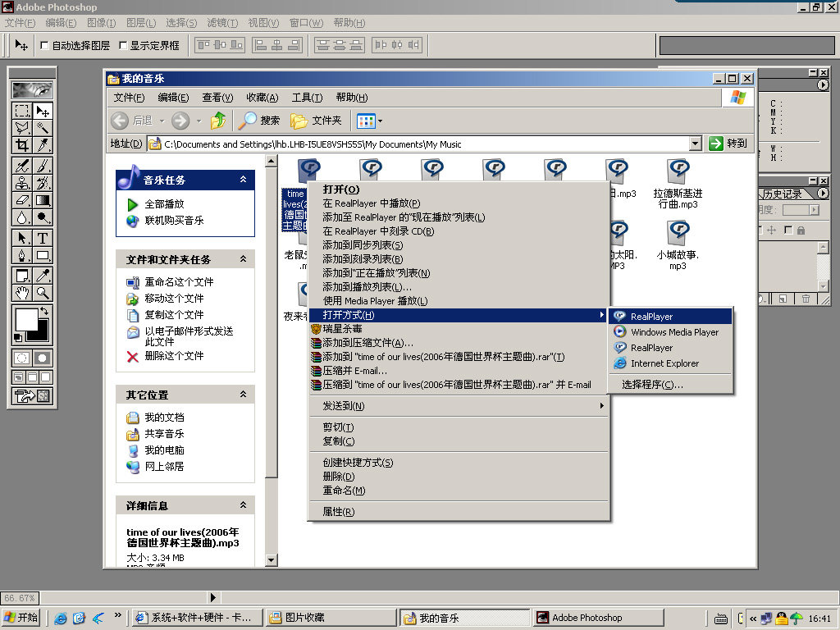Switch to Quick Mask Mode editing
The width and height of the screenshot is (840, 630).
(x=43, y=358)
